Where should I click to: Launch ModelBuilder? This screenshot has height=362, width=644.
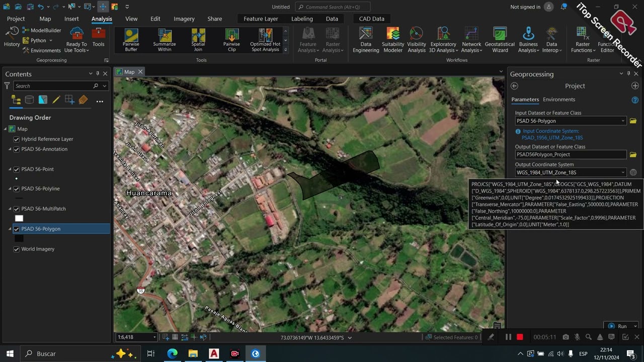[42, 30]
